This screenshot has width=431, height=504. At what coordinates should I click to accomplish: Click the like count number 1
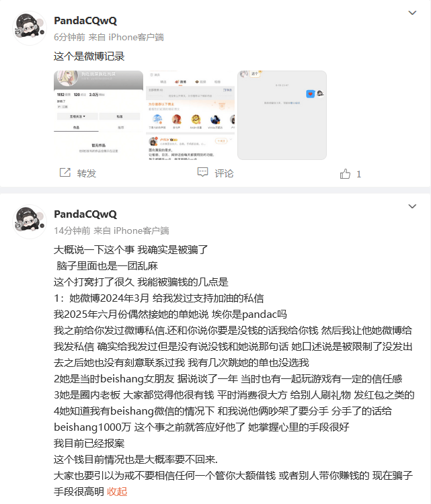(x=358, y=174)
